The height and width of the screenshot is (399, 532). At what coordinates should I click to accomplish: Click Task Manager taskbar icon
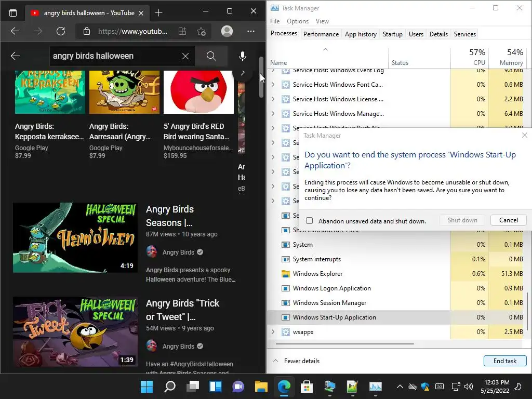[x=375, y=387]
